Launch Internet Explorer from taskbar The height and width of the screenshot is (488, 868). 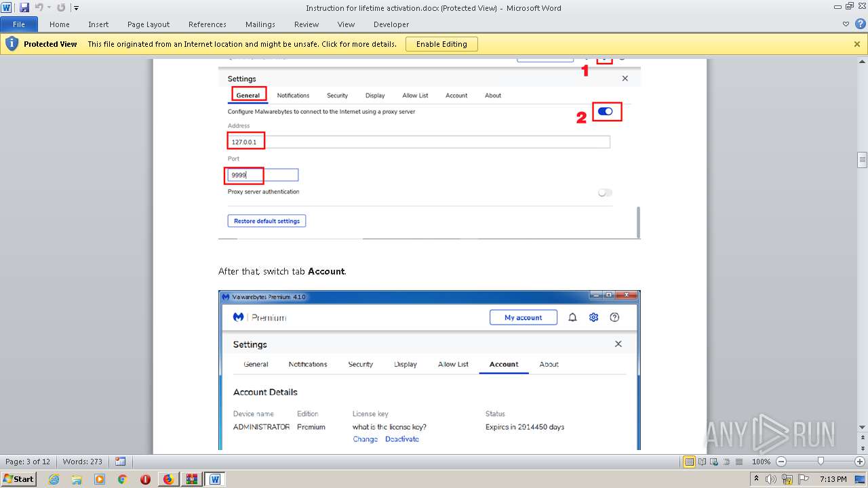(x=54, y=479)
